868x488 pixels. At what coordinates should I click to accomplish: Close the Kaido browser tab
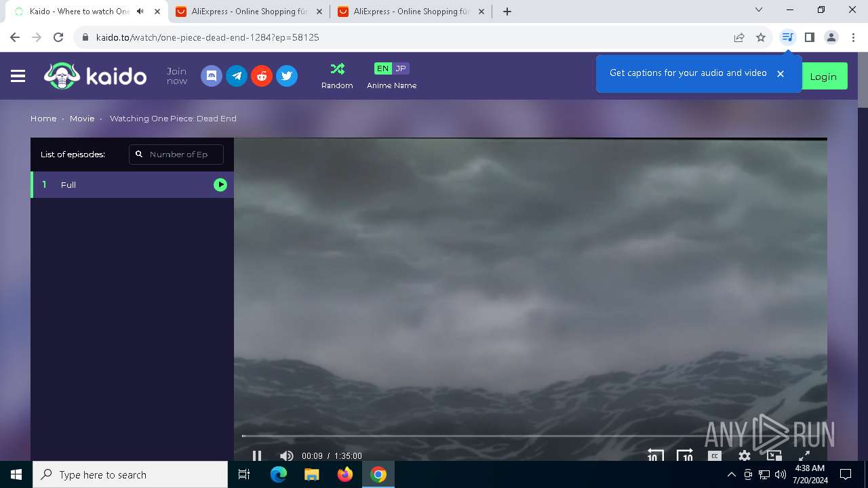point(157,12)
